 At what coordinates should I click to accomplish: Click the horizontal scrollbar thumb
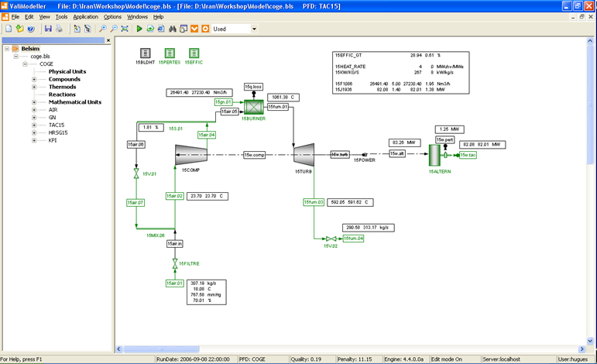(x=161, y=349)
